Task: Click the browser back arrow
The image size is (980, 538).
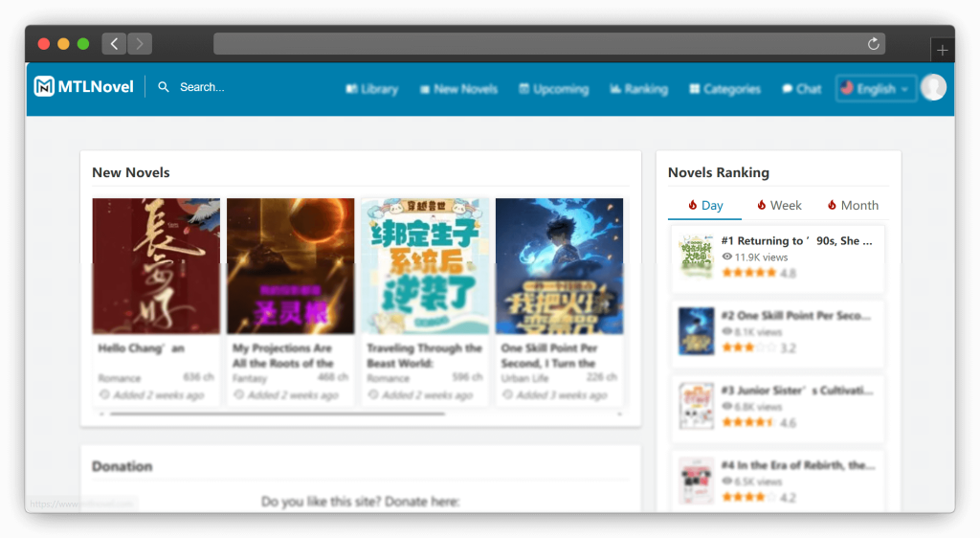Action: tap(115, 44)
